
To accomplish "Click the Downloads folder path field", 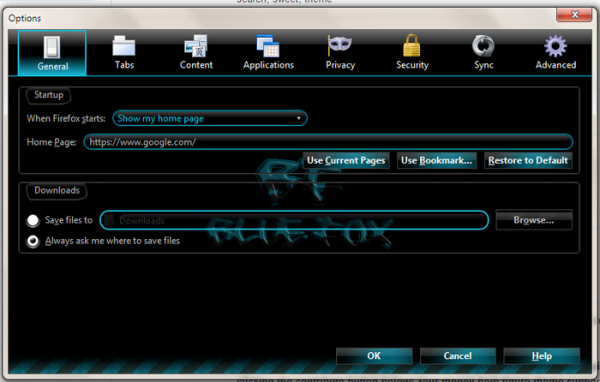I will pos(294,220).
